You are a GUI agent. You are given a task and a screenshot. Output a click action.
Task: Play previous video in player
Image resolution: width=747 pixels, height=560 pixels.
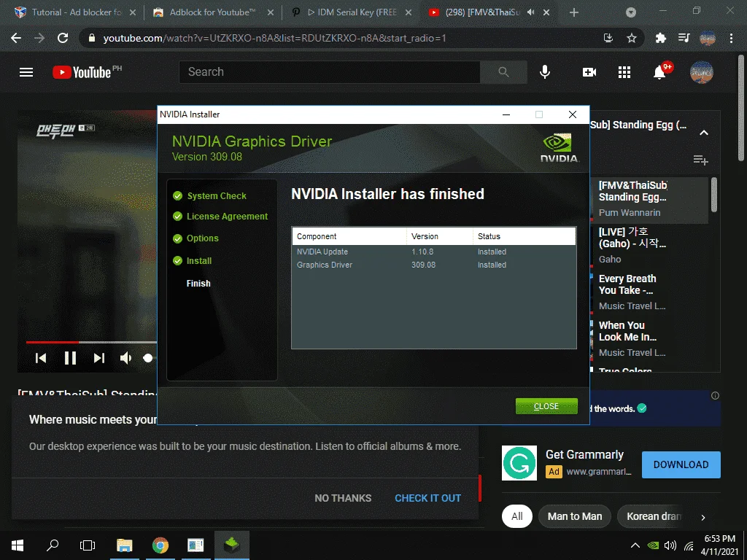click(41, 358)
